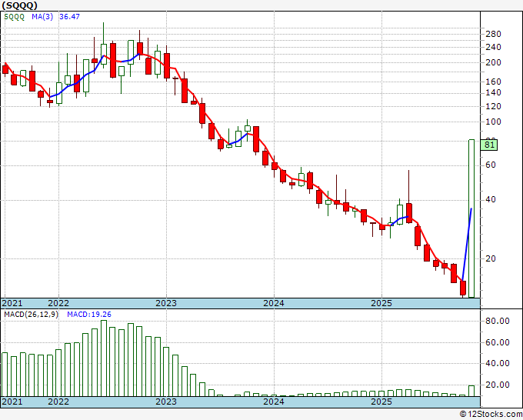Select the SQQQ legend label
The width and height of the screenshot is (523, 420).
pyautogui.click(x=16, y=17)
